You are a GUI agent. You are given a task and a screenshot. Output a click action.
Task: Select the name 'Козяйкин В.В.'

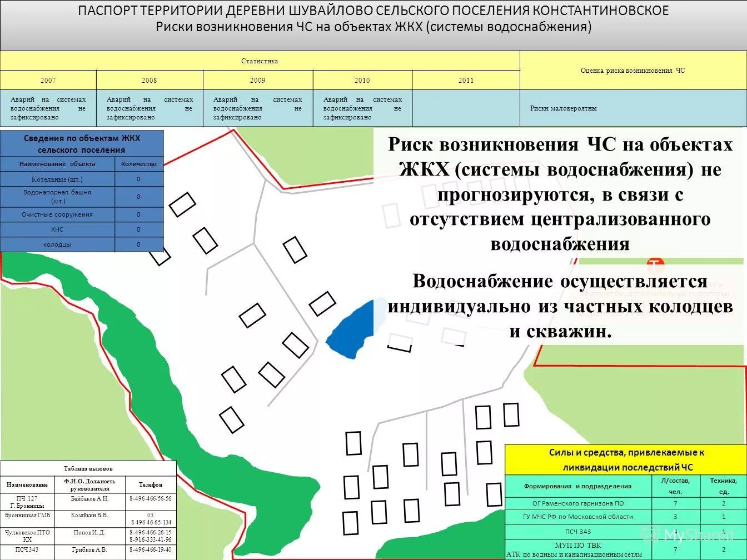pyautogui.click(x=89, y=516)
